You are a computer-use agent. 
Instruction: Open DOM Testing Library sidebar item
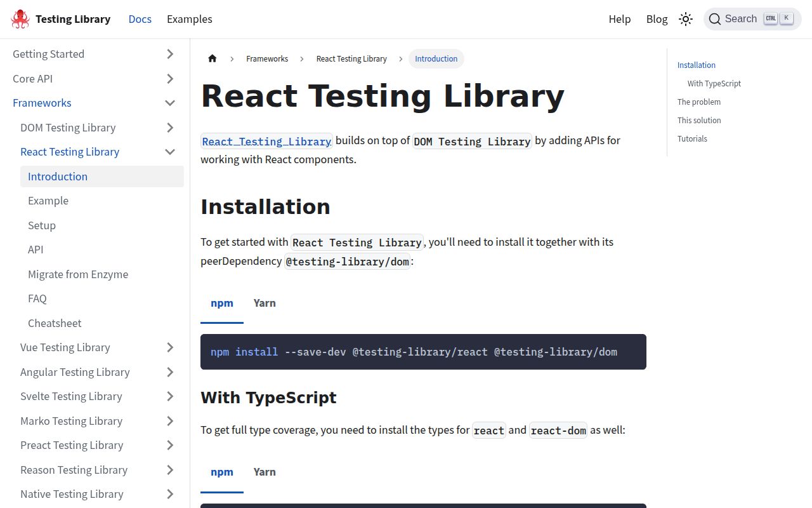(68, 128)
